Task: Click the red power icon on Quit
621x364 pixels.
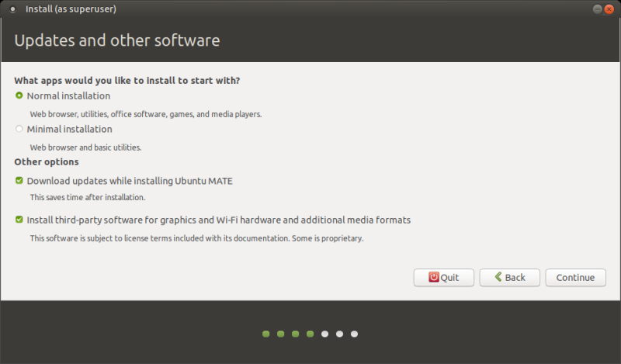Action: [x=433, y=277]
